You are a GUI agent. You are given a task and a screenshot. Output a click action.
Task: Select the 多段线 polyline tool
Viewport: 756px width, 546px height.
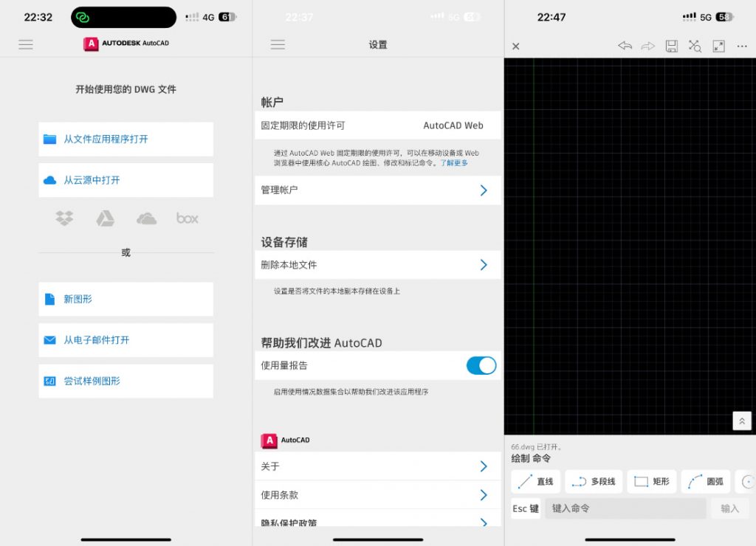click(x=594, y=481)
